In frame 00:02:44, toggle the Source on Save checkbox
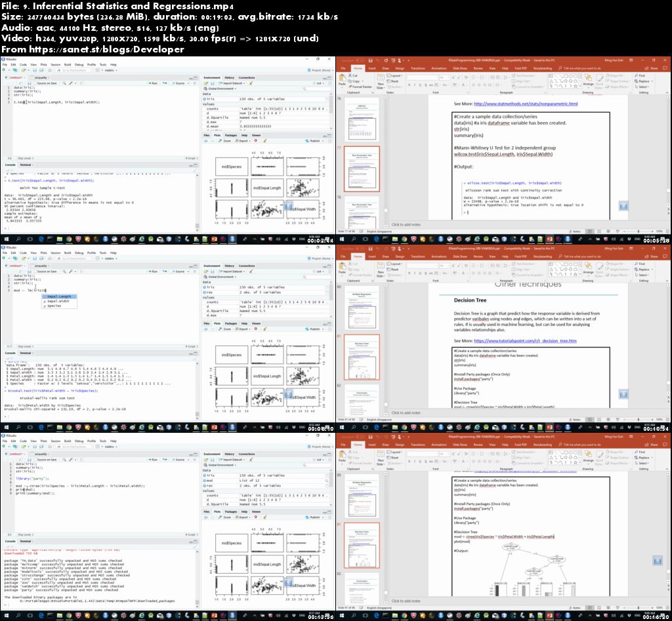Image resolution: width=672 pixels, height=621 pixels. [35, 83]
